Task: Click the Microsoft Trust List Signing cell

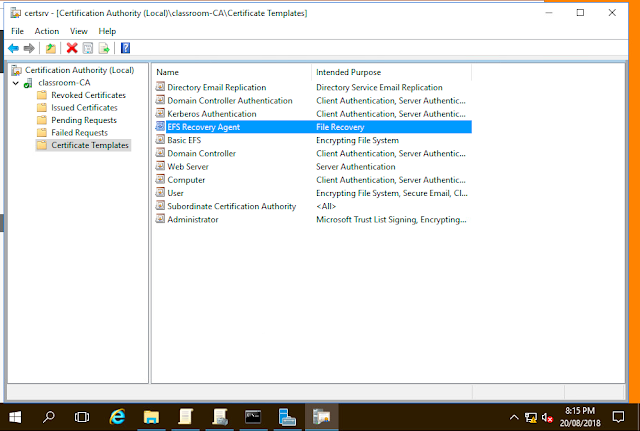Action: click(391, 220)
